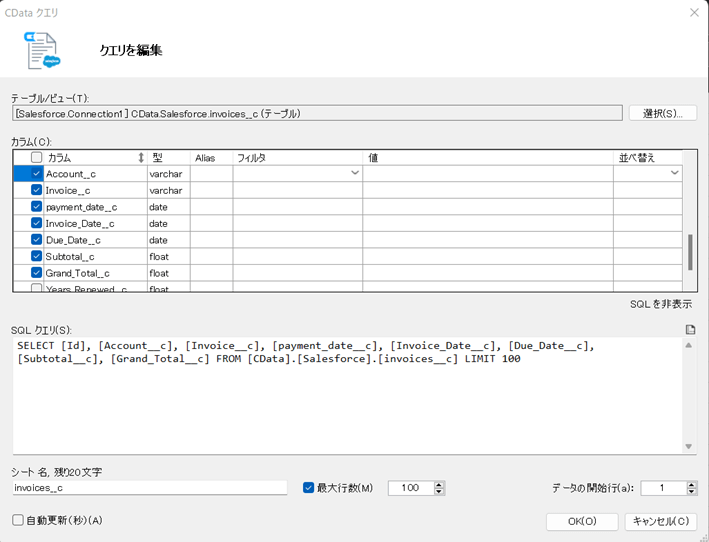Increase the データの開始行 value with up arrow
The width and height of the screenshot is (709, 542).
coord(691,485)
